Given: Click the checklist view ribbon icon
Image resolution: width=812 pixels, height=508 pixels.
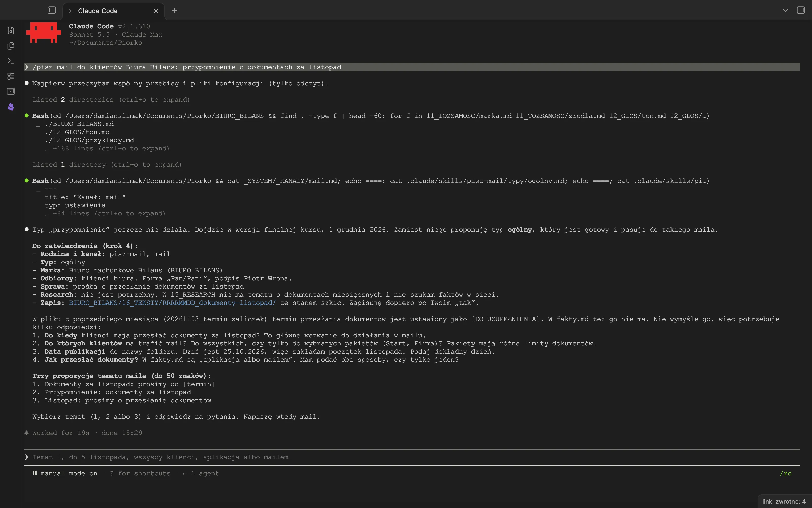Looking at the screenshot, I should (11, 76).
